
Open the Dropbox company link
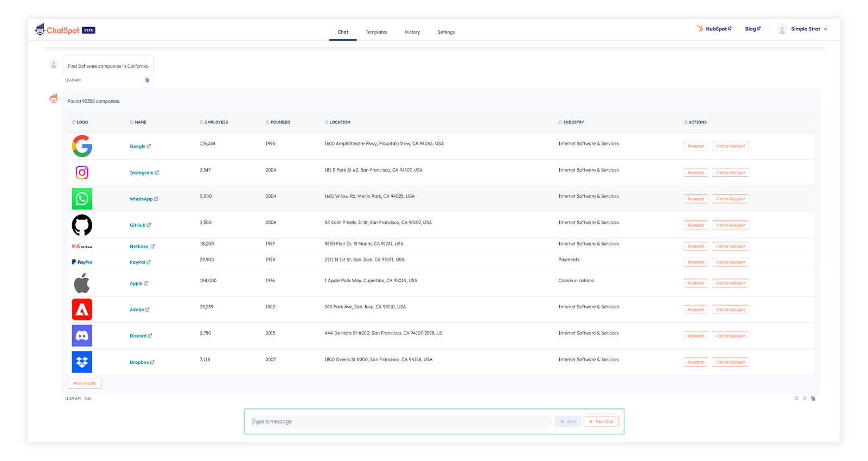pos(142,362)
